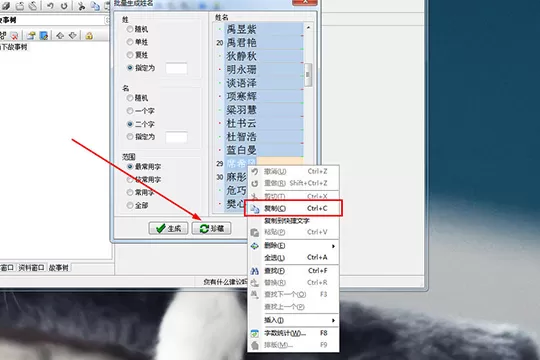The height and width of the screenshot is (360, 540).
Task: Choose 粘贴(P) in the context menu
Action: [293, 232]
